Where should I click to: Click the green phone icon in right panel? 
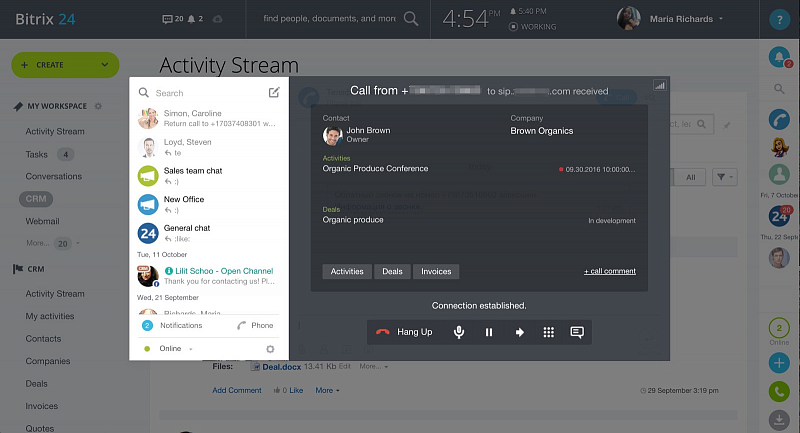click(x=779, y=391)
